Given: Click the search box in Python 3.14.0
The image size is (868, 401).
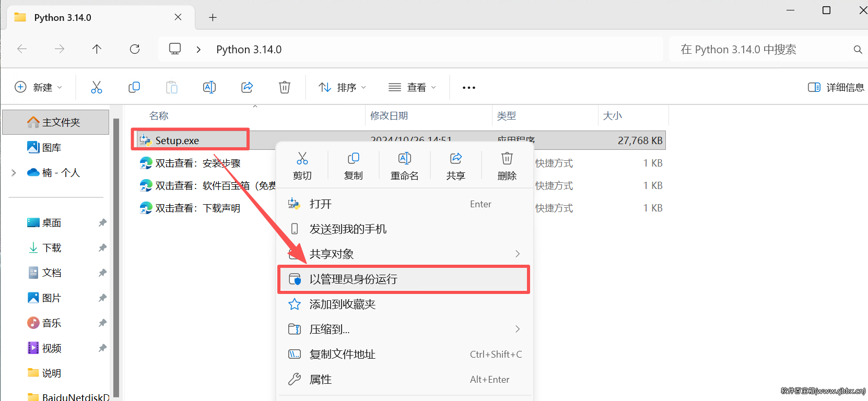Looking at the screenshot, I should pyautogui.click(x=768, y=50).
